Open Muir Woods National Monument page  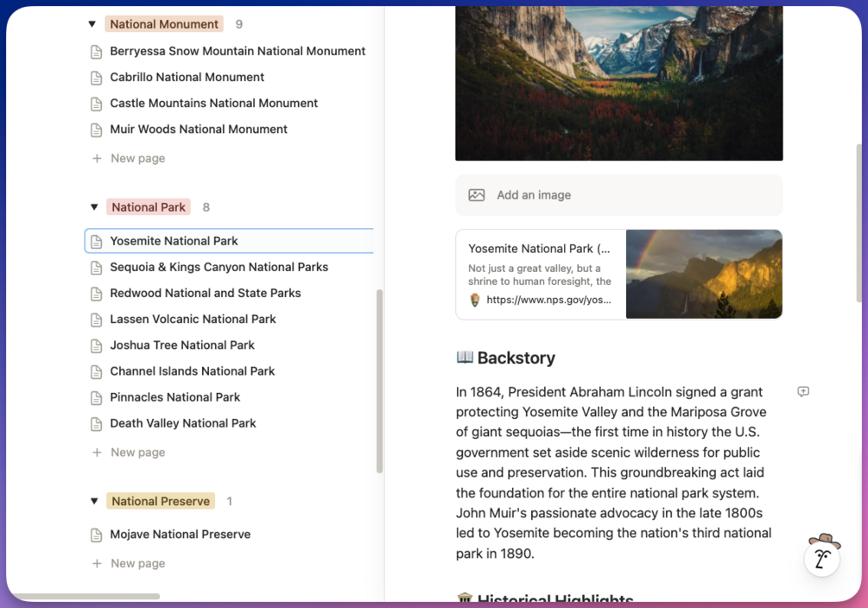[199, 129]
